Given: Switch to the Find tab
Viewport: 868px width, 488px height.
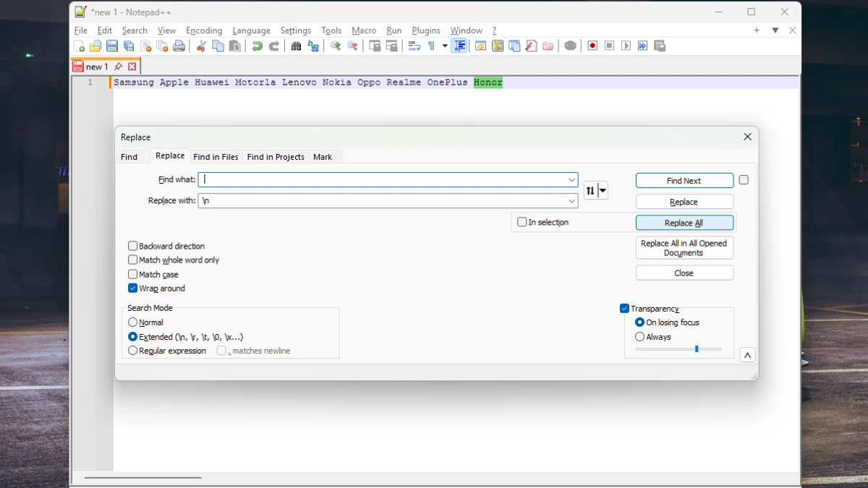Looking at the screenshot, I should pos(129,157).
